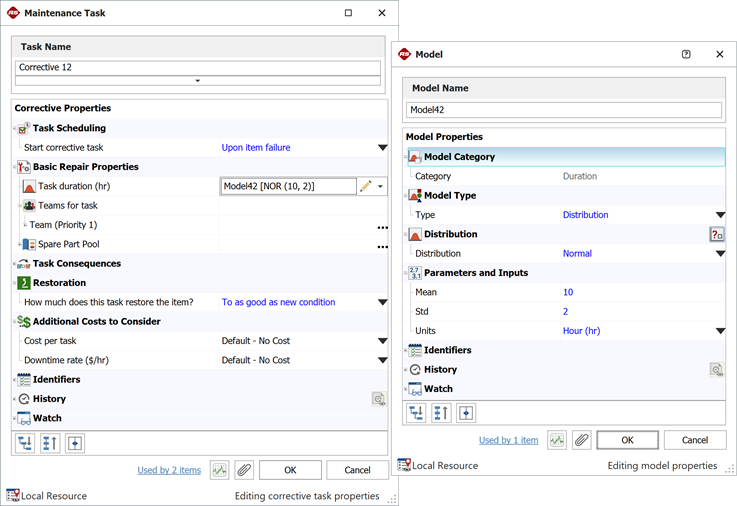Click the 'Upon item failure' value
The height and width of the screenshot is (506, 737).
[256, 148]
